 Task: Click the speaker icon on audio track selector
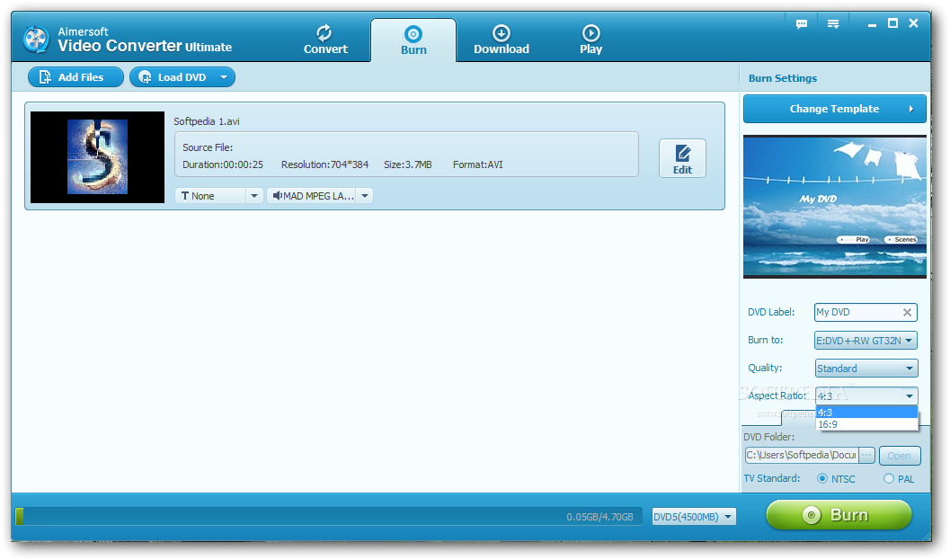point(277,196)
